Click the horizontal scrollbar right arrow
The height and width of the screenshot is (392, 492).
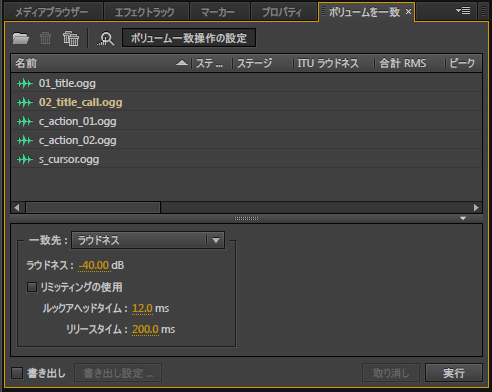point(476,208)
